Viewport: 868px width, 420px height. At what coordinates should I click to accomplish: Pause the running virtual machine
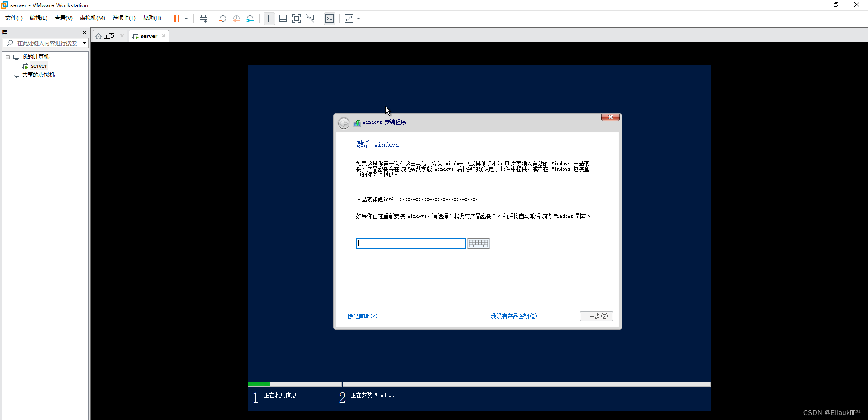pos(177,19)
